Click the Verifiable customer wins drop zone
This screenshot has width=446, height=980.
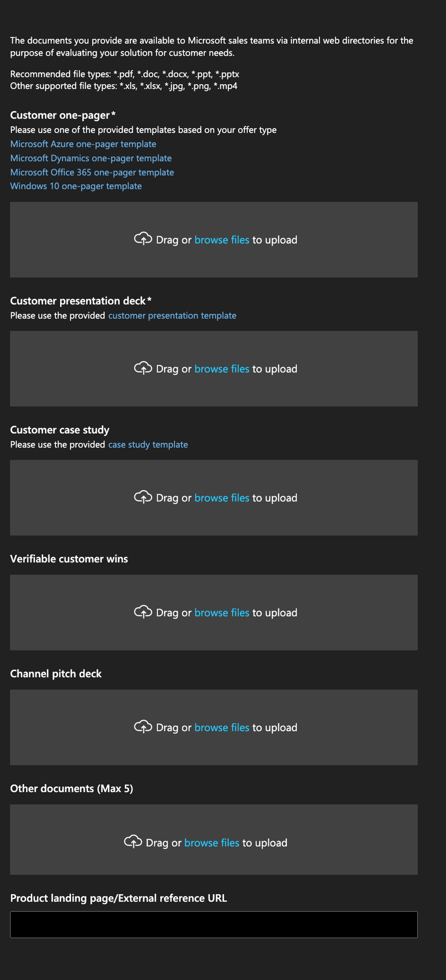[214, 612]
